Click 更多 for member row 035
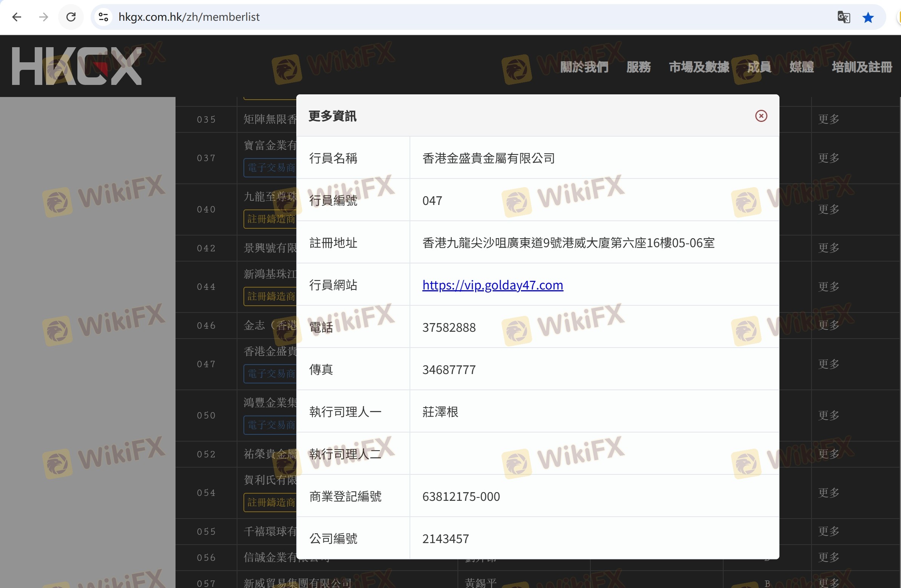This screenshot has height=588, width=901. (828, 119)
